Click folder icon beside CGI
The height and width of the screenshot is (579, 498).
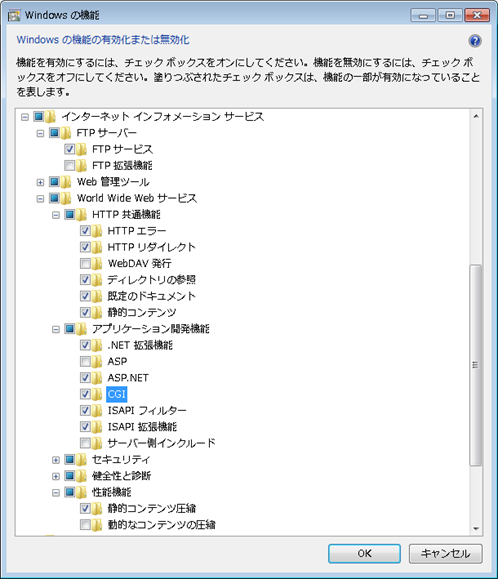(x=97, y=394)
